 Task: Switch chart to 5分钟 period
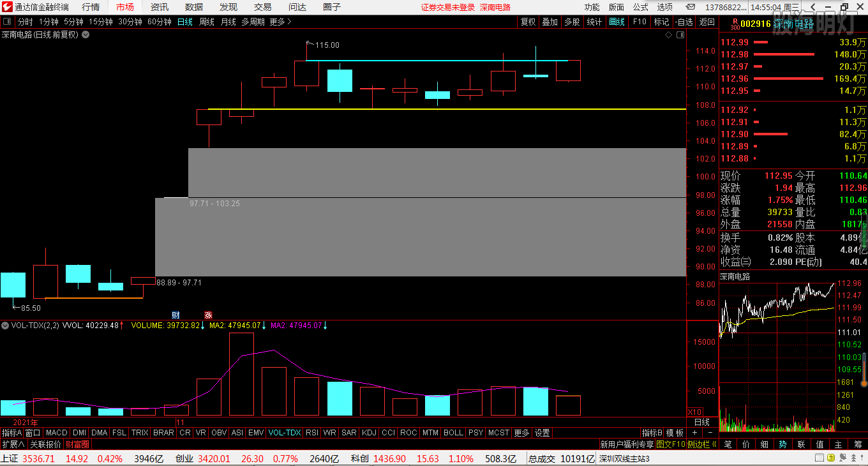point(73,21)
